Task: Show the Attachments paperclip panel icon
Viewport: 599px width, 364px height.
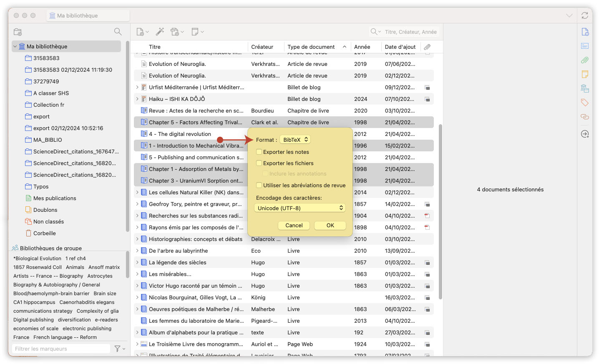Action: (585, 60)
